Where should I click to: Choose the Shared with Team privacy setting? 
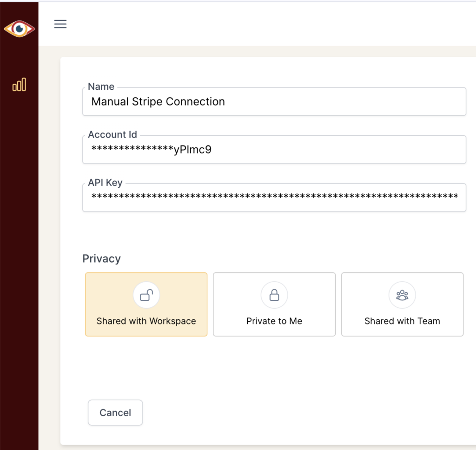(x=402, y=304)
